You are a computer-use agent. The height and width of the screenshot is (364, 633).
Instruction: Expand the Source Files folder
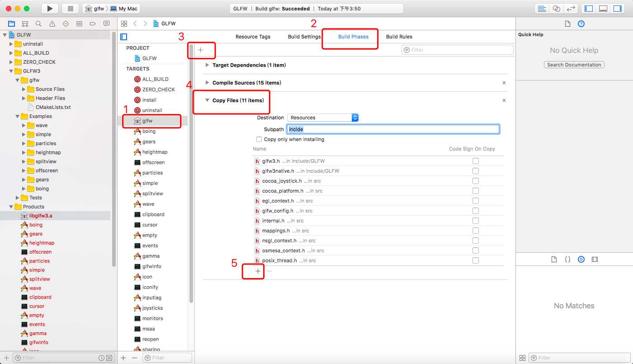[x=24, y=89]
